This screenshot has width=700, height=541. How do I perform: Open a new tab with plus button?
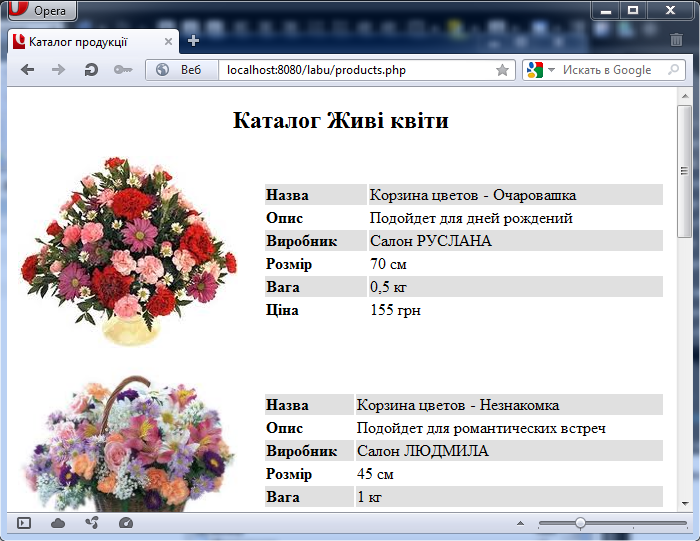(193, 41)
